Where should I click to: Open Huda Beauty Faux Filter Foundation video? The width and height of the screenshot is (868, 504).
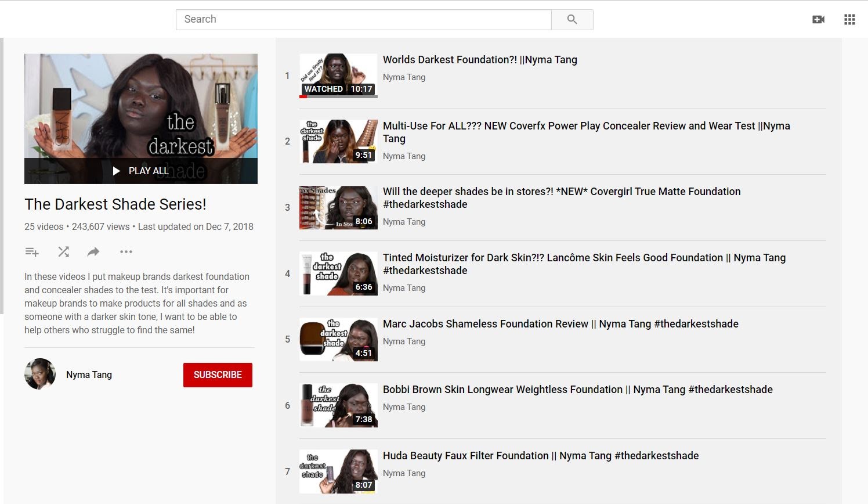[540, 456]
